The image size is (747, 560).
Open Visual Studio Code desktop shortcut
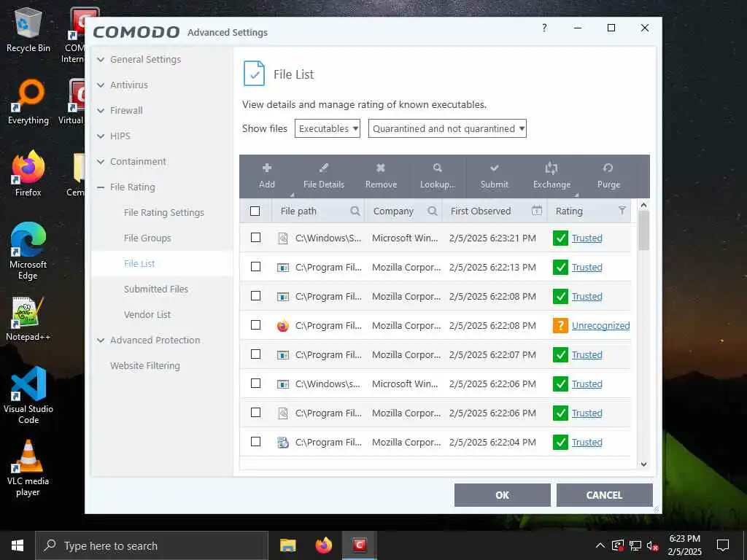tap(28, 395)
